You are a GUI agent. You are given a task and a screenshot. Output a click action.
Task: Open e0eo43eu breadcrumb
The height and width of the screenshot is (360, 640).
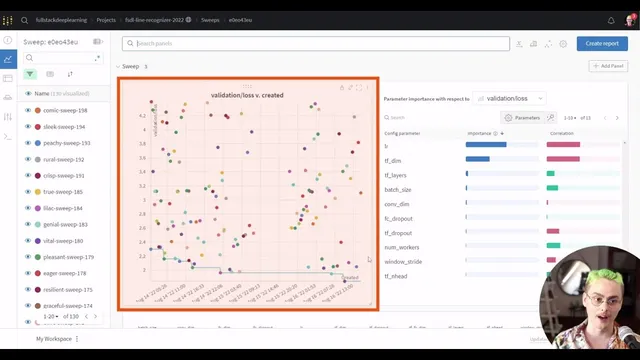click(240, 20)
